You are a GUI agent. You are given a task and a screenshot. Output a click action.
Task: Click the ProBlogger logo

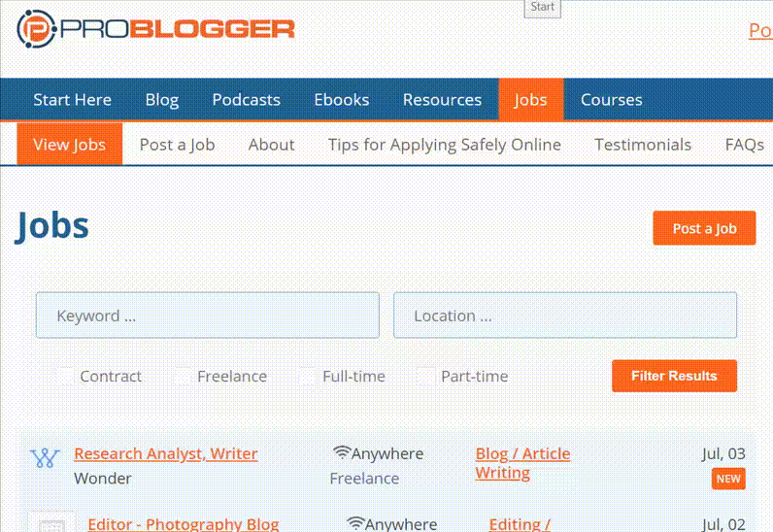pos(155,29)
